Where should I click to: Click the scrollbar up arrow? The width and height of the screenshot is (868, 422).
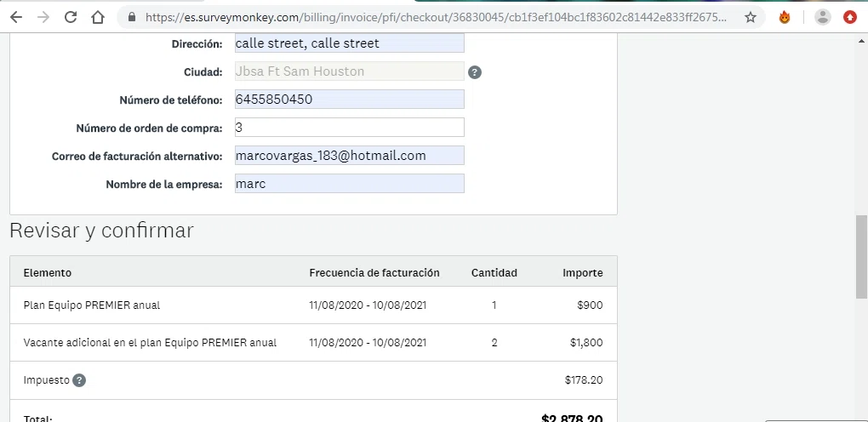(862, 40)
